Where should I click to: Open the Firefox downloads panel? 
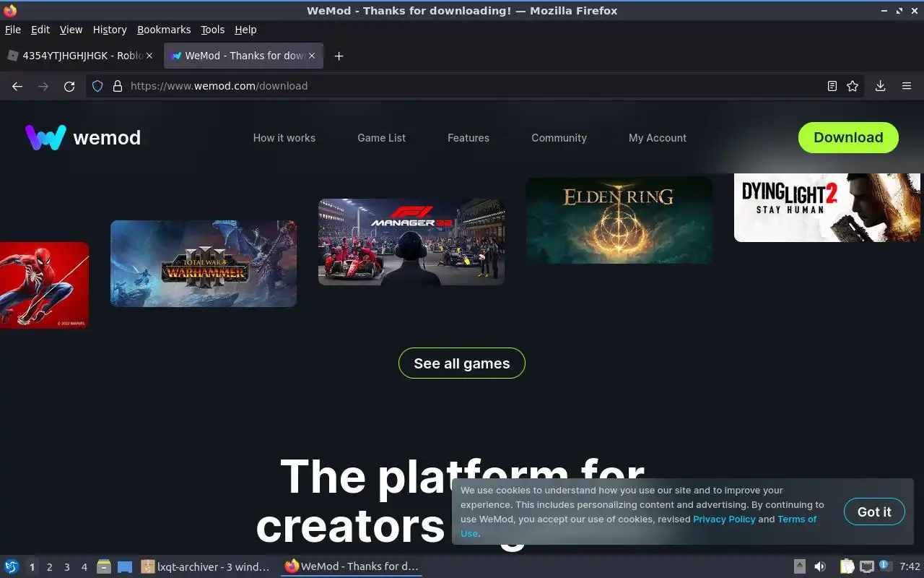pos(881,86)
